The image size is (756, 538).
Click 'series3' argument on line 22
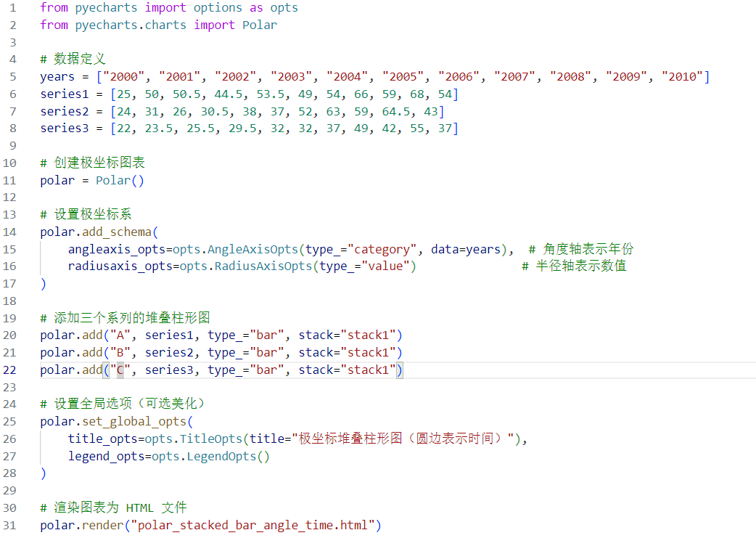[x=169, y=370]
